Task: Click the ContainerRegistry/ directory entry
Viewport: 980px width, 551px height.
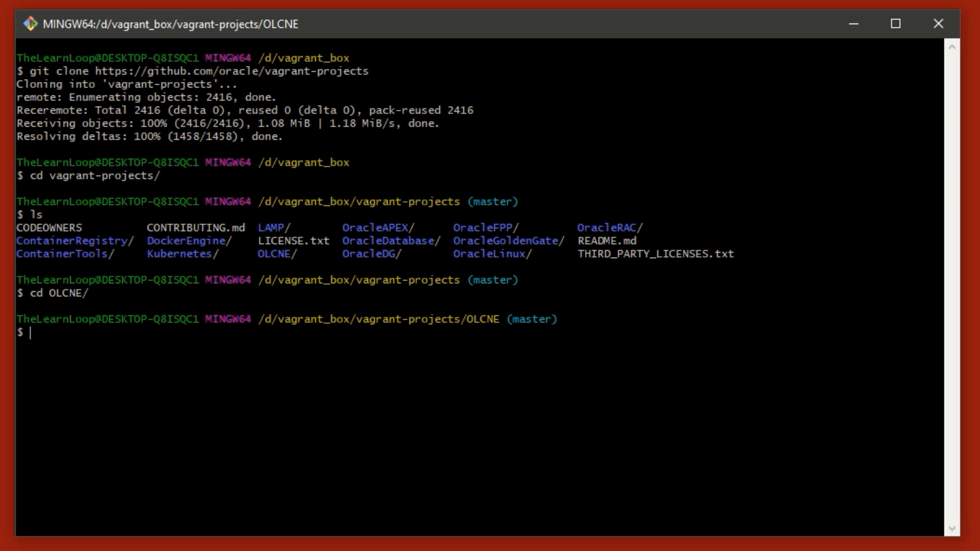Action: click(75, 241)
